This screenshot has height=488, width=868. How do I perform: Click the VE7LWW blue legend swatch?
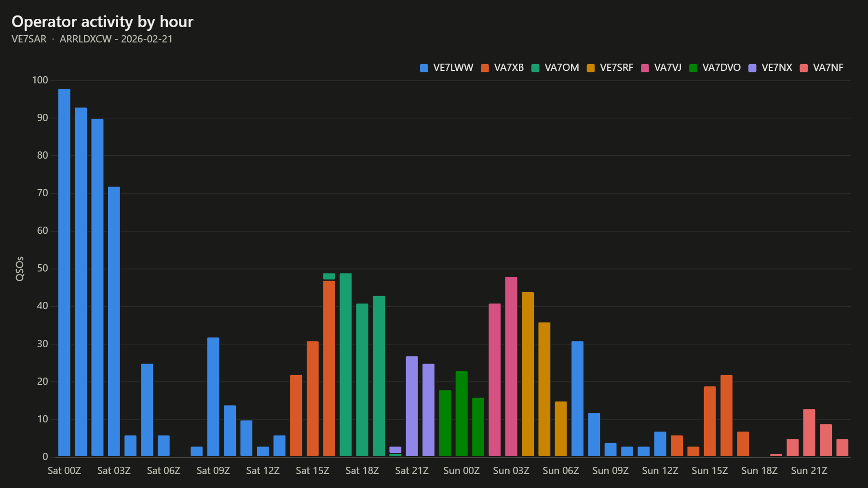[424, 68]
